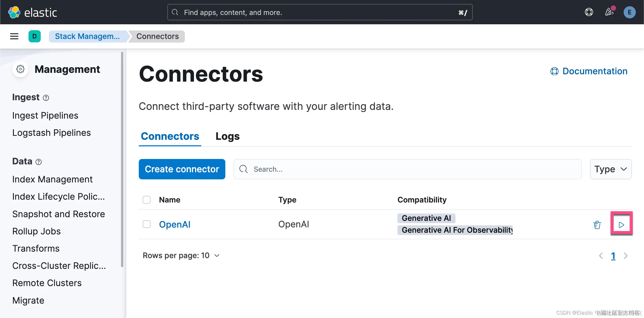Delete the OpenAI connector trash icon
The height and width of the screenshot is (318, 644).
(597, 225)
